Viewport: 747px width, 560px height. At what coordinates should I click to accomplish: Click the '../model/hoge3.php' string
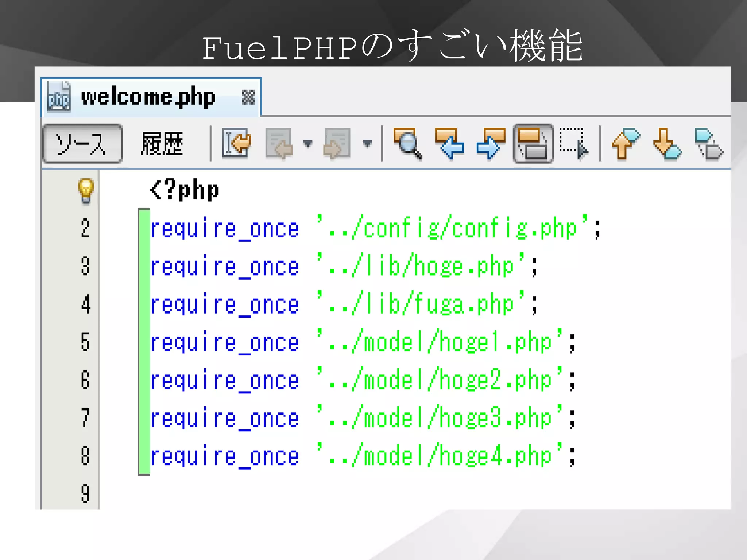click(440, 417)
